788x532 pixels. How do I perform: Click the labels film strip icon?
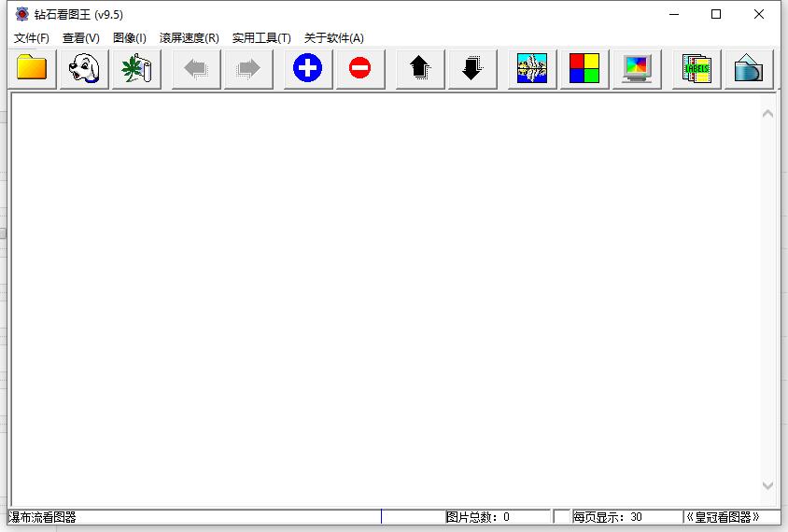pos(697,69)
